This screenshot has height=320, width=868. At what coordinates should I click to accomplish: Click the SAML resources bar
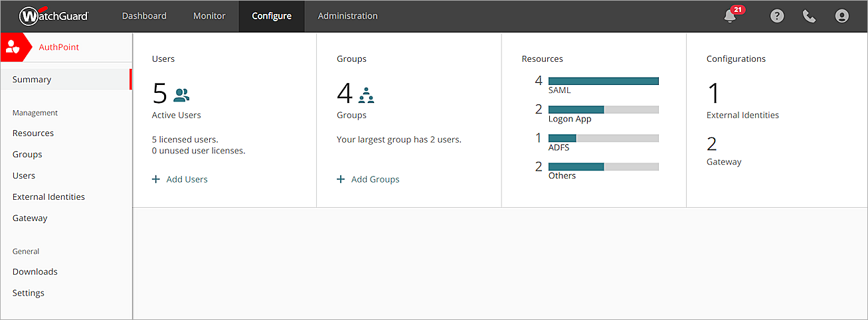pos(603,81)
